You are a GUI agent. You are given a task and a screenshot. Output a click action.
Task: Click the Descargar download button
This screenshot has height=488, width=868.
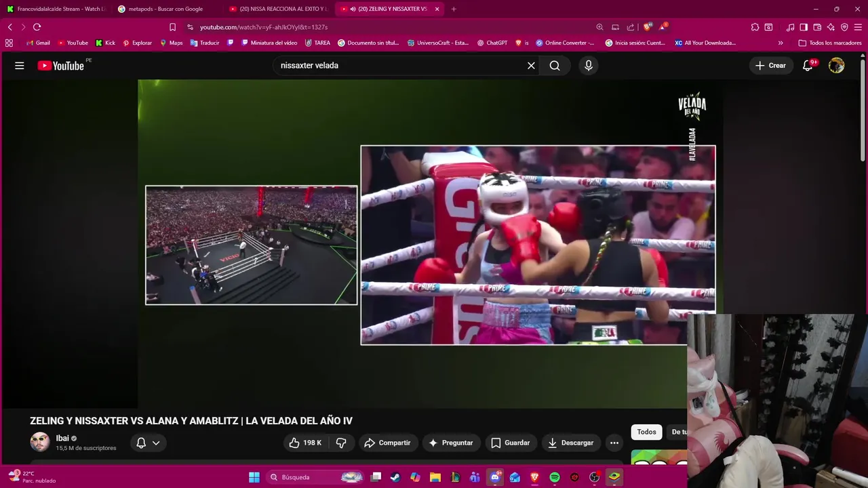click(x=570, y=443)
